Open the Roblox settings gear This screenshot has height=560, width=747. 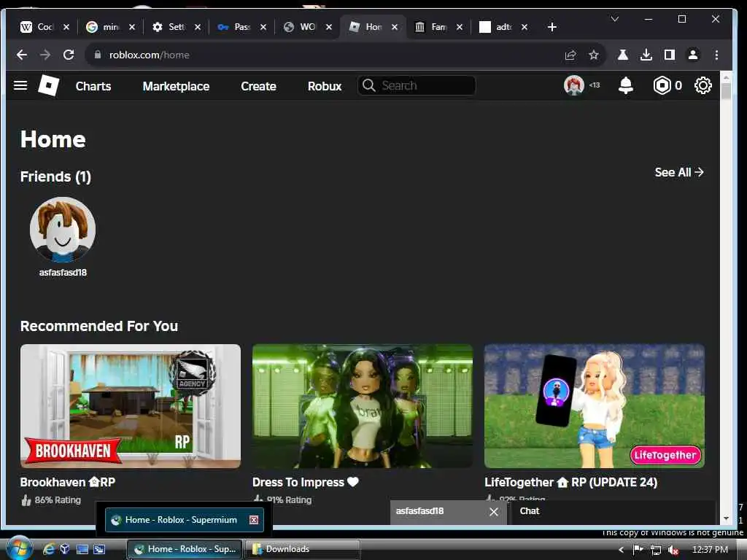pyautogui.click(x=703, y=86)
